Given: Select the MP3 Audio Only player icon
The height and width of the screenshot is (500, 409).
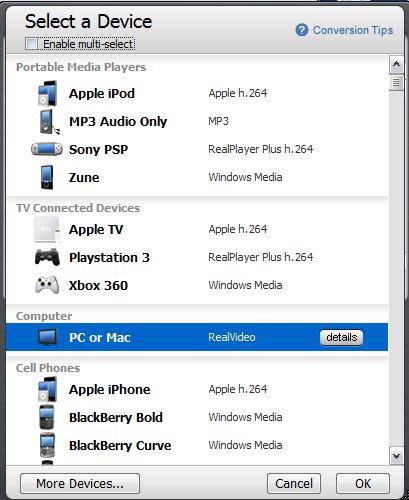Looking at the screenshot, I should coord(49,122).
